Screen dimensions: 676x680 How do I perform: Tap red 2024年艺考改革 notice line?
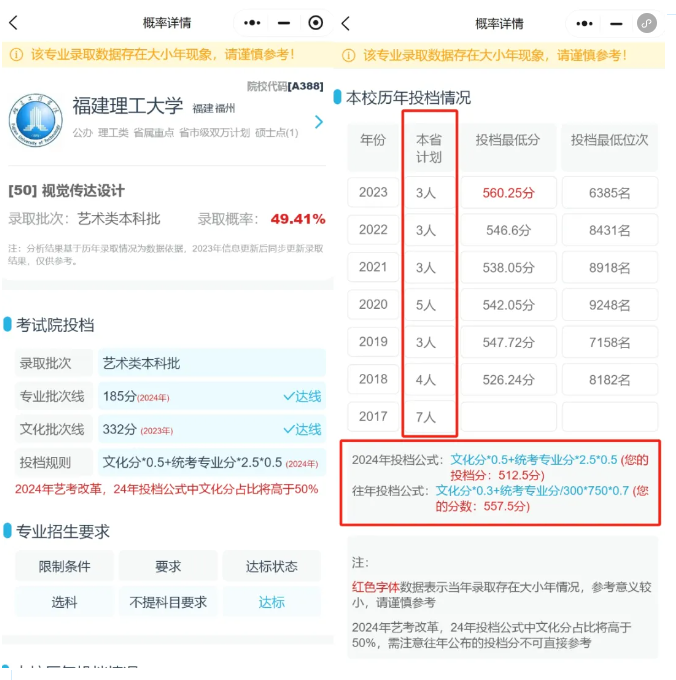coord(167,489)
